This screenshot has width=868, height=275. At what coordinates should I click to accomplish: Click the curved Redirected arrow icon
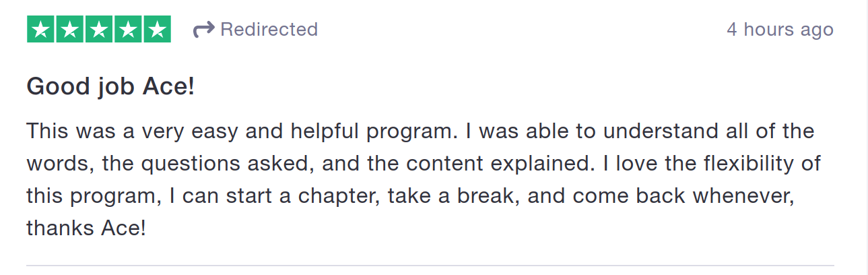(x=203, y=30)
